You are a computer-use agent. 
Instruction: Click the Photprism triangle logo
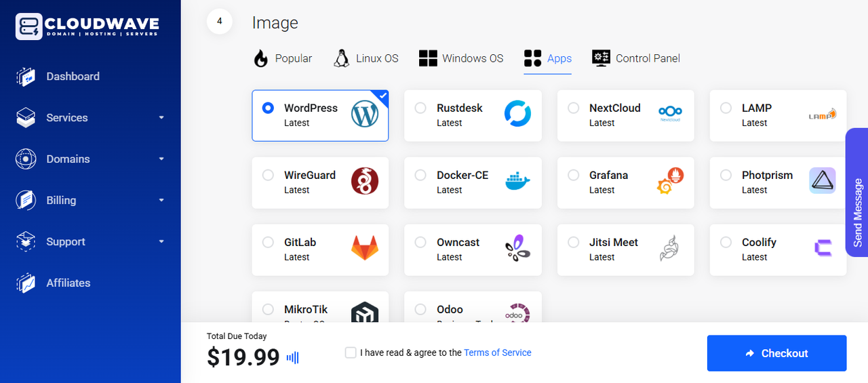[x=823, y=181]
